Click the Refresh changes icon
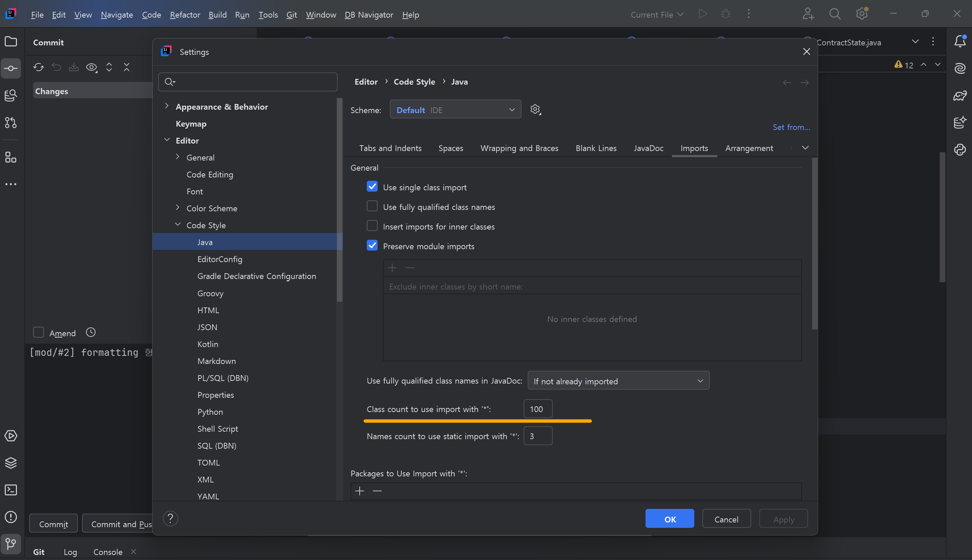The image size is (972, 560). coord(39,67)
